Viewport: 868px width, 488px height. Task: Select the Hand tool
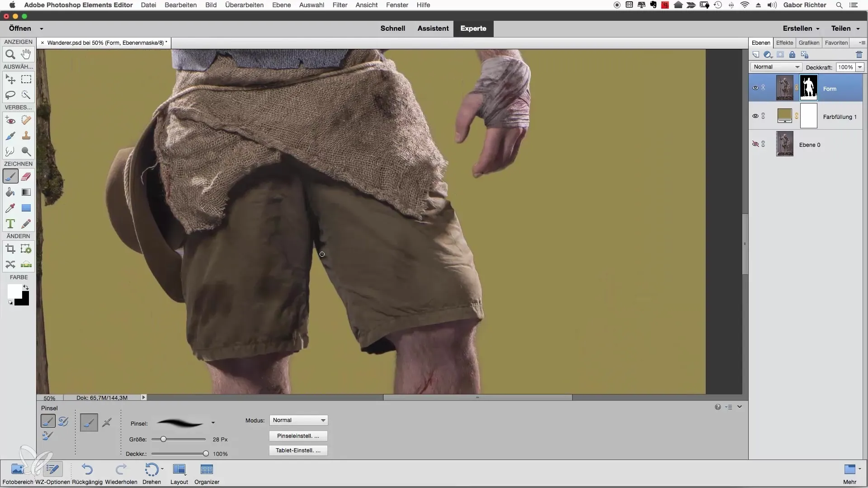point(26,54)
